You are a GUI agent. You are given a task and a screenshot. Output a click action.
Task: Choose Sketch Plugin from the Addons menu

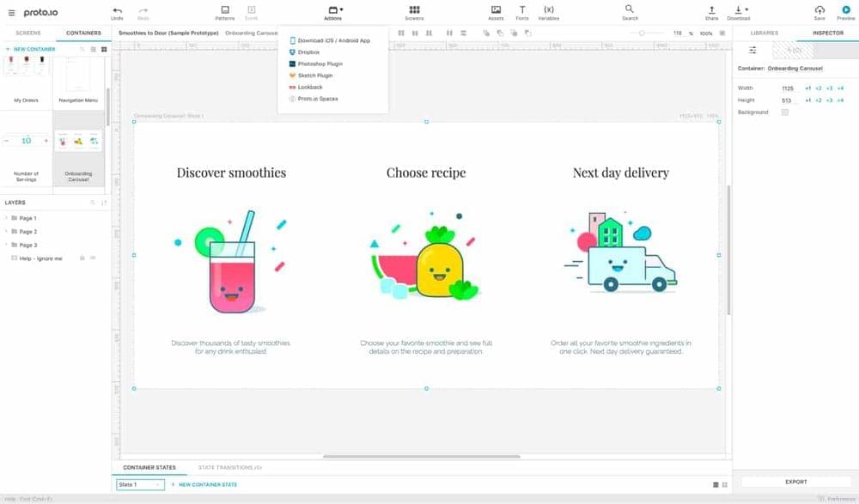(x=311, y=76)
